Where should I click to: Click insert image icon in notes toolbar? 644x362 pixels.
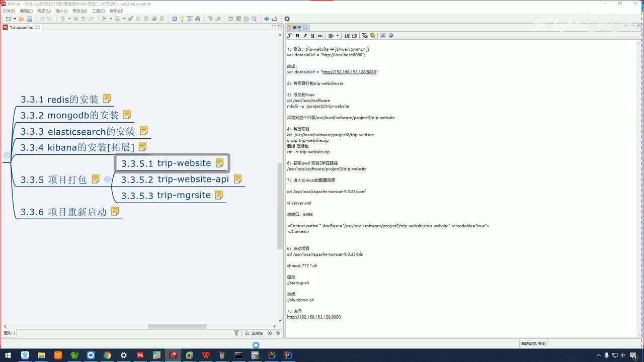pyautogui.click(x=383, y=36)
